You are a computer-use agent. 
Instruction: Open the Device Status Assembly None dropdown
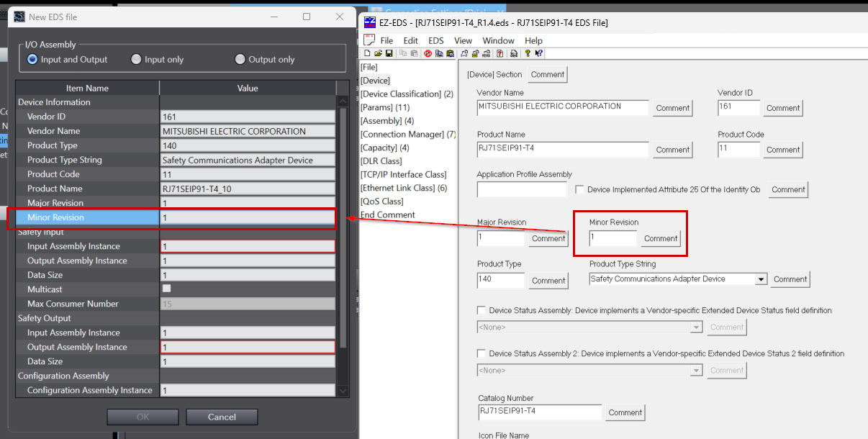tap(696, 327)
